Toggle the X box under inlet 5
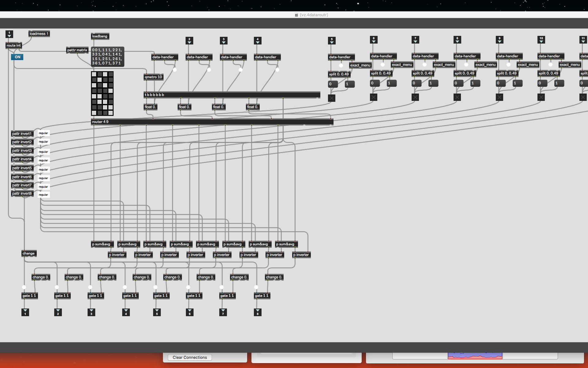The image size is (588, 368). tap(332, 98)
